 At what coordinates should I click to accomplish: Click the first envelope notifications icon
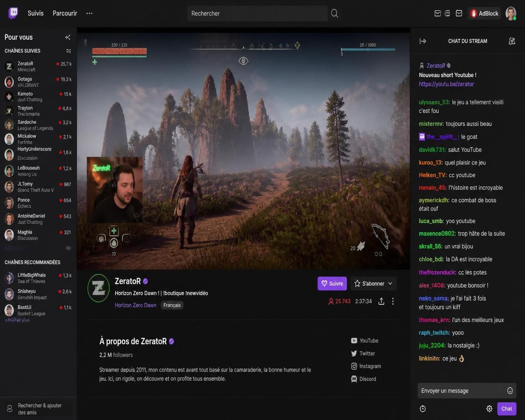tap(437, 13)
